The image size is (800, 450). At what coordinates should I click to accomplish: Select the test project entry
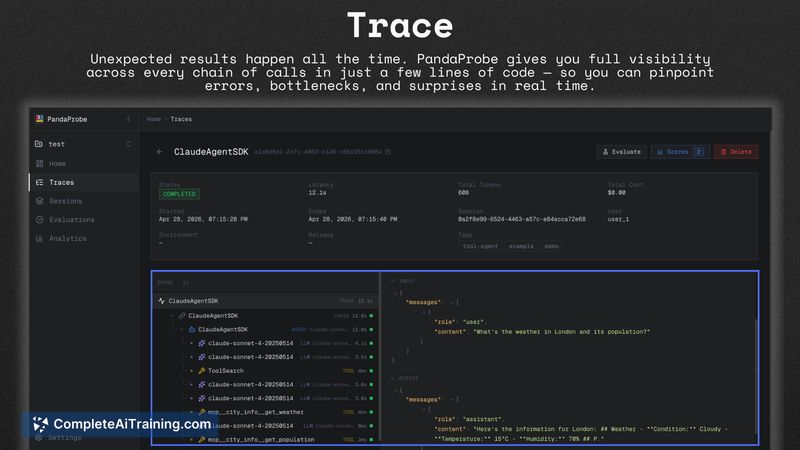[84, 144]
